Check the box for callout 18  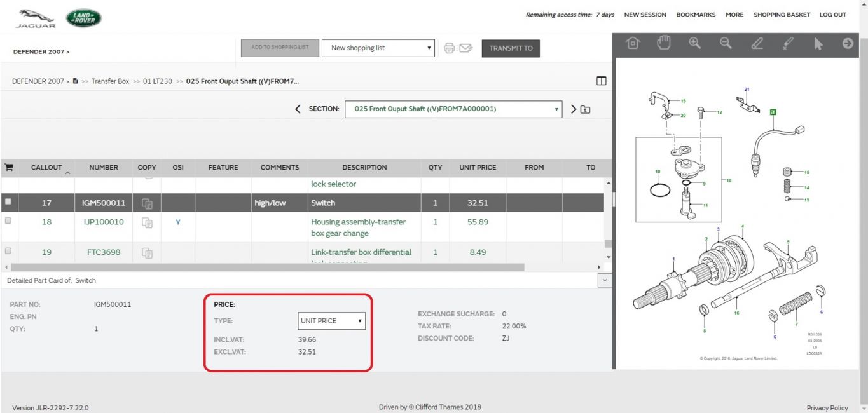point(8,221)
